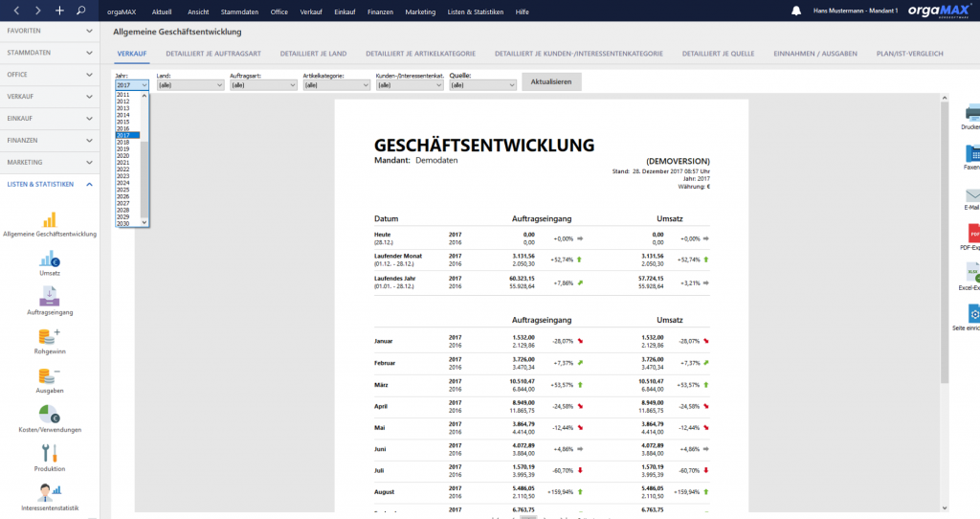Switch to Detailliert je Auftragsart tab

(213, 54)
